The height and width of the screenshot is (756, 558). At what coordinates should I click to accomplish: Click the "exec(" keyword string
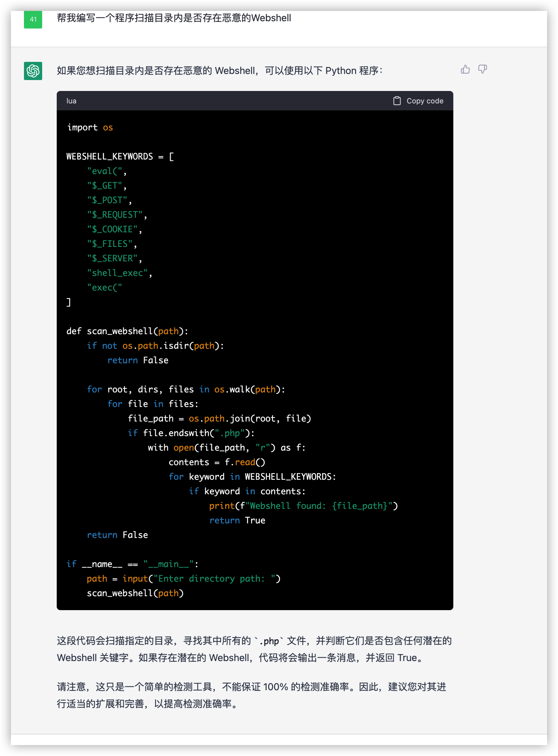coord(105,287)
